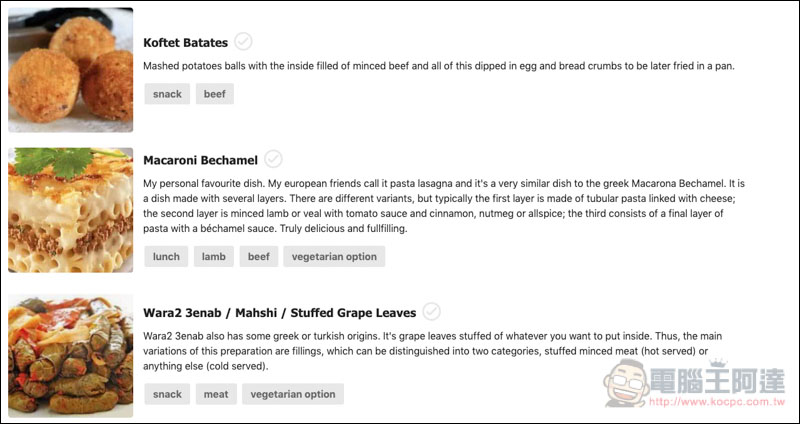
Task: Click the kocpc.com.tw watermark logo
Action: point(694,383)
